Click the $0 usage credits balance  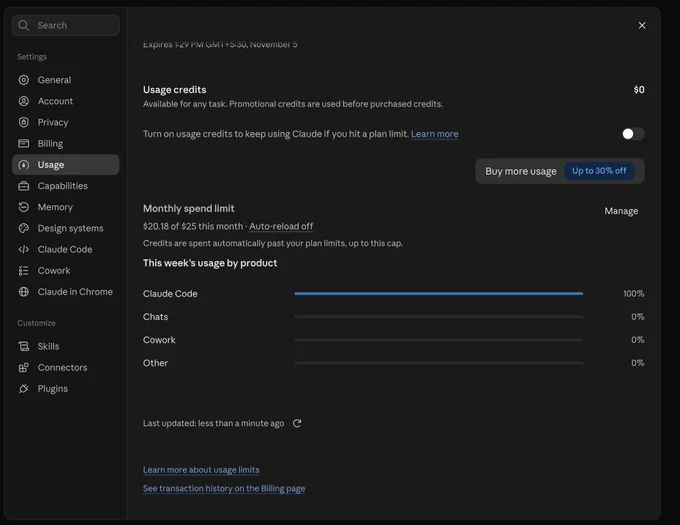639,90
